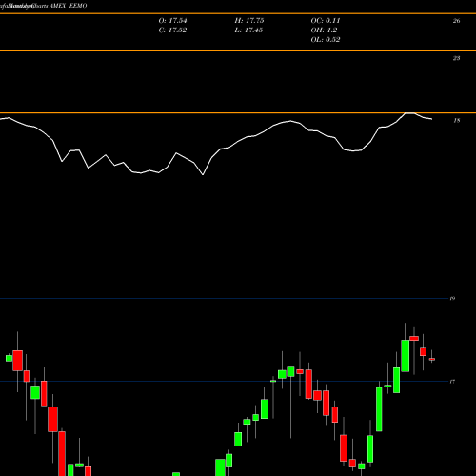Screen dimensions: 476x476
Task: Click the high price H: 17.75 value
Action: [249, 21]
